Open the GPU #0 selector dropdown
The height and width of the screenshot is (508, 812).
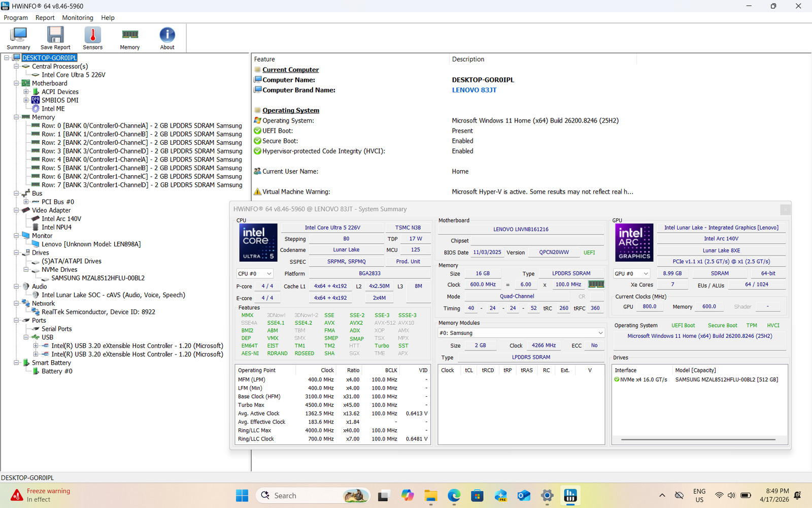[632, 274]
